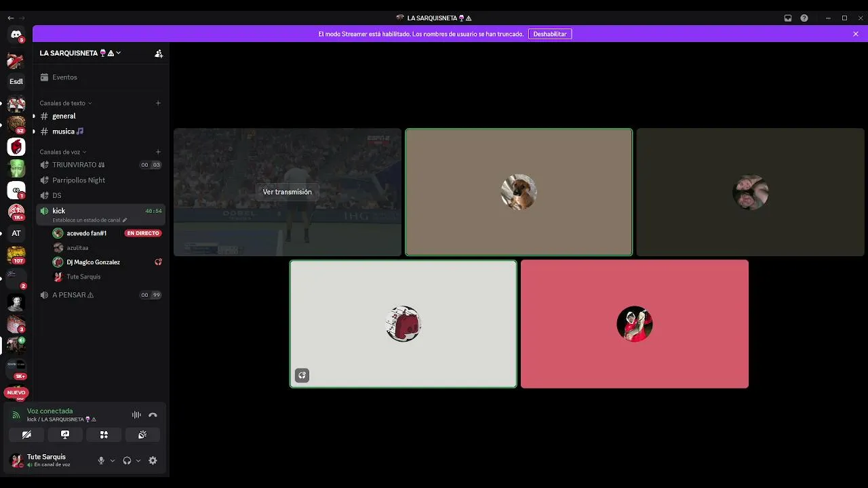Open the inbox icon in title bar
Screen dimensions: 868x488
click(x=788, y=18)
